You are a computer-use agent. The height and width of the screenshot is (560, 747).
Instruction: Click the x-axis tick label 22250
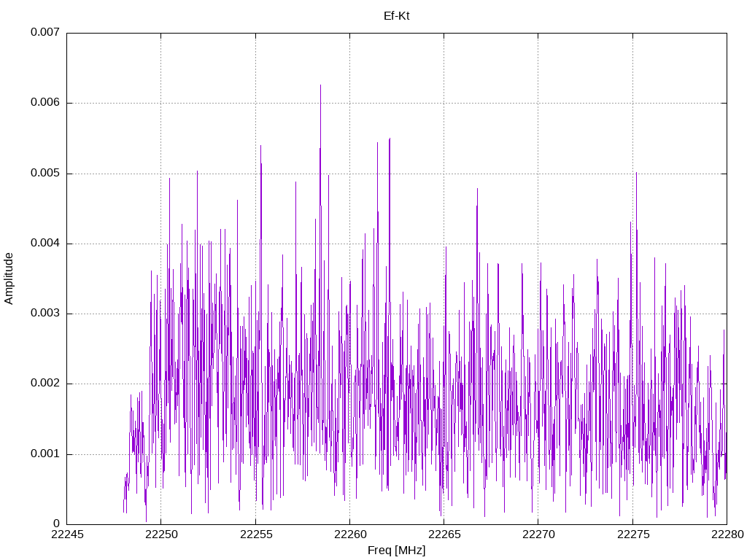(161, 534)
